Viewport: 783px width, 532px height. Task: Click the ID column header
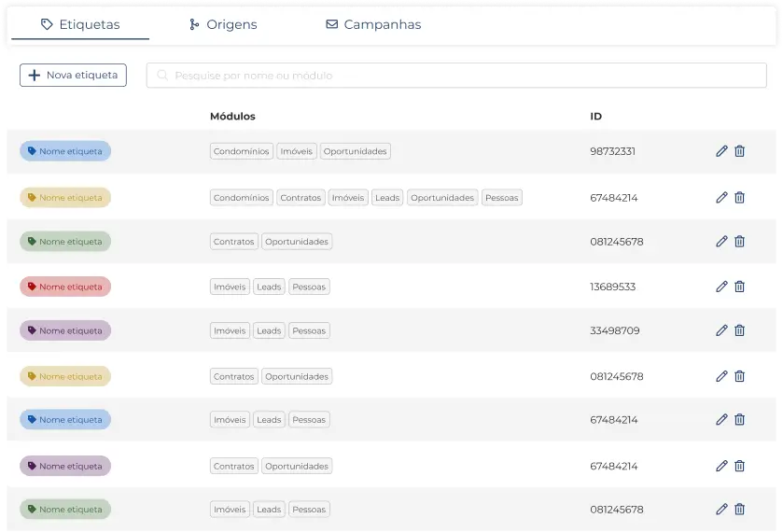pyautogui.click(x=595, y=116)
